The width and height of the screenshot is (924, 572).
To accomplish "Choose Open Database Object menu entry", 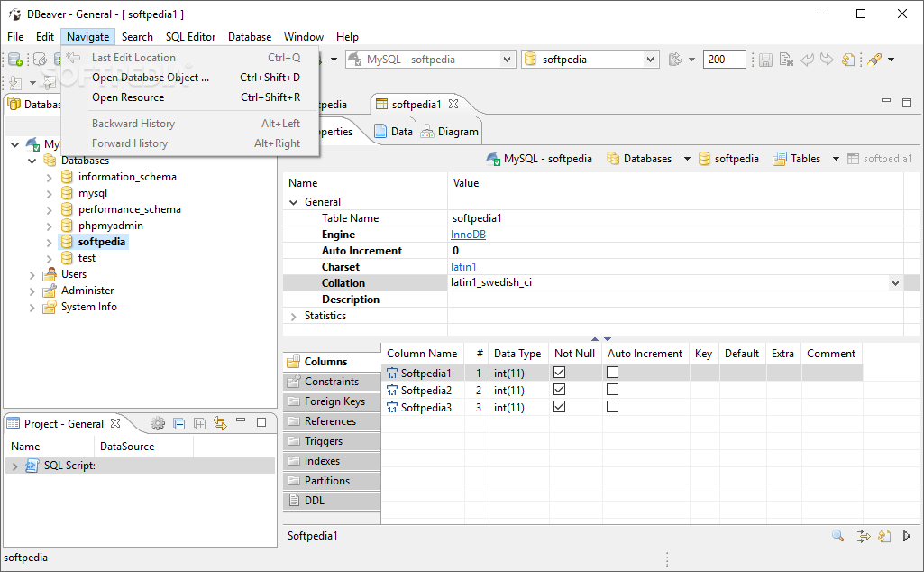I will pos(190,78).
